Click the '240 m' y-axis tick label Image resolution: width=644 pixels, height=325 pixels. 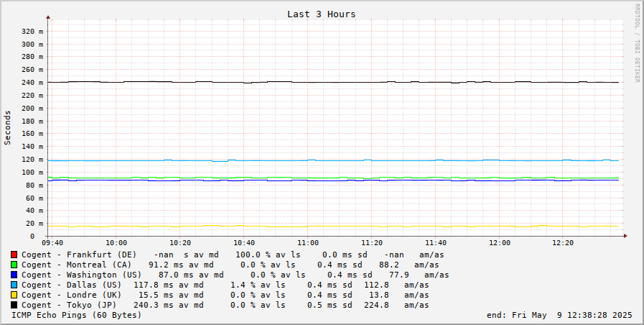click(32, 83)
